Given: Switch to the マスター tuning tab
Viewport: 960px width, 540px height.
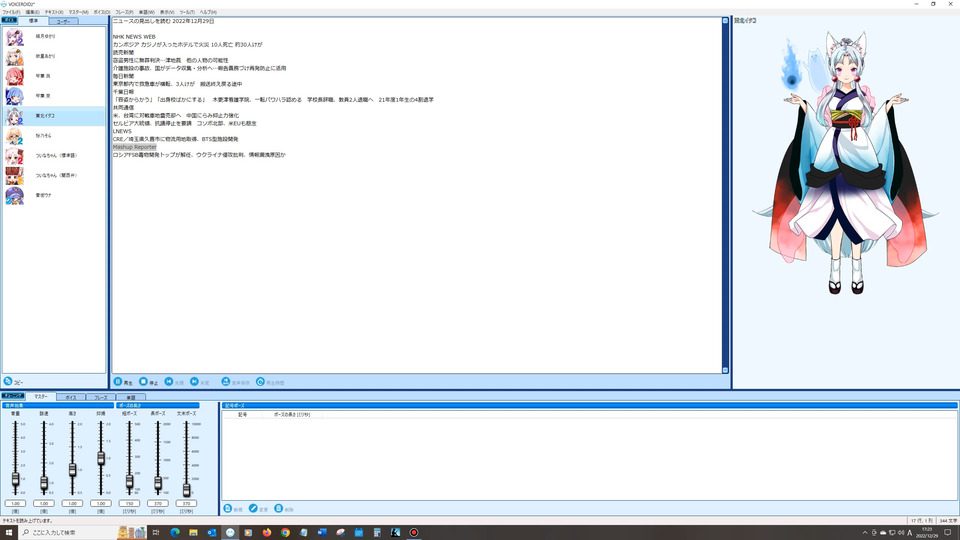Looking at the screenshot, I should pos(40,397).
